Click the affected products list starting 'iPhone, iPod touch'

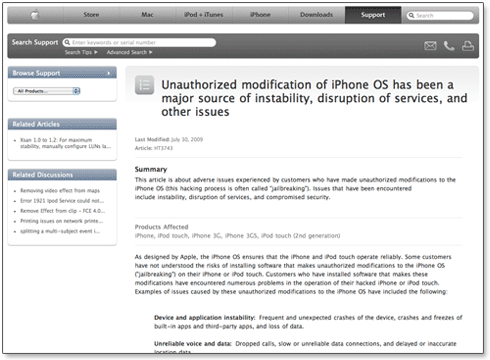coord(237,236)
